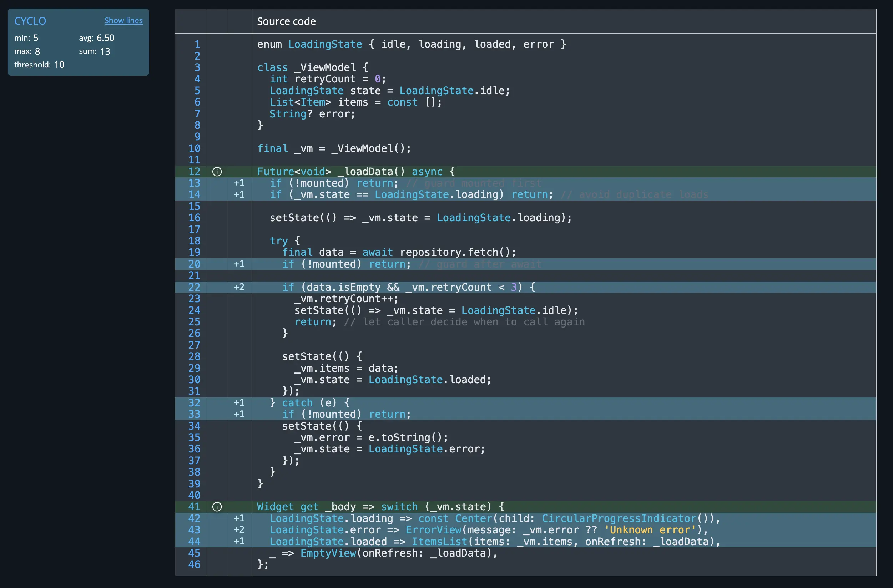
Task: Click the CYCLO metric title
Action: tap(30, 21)
